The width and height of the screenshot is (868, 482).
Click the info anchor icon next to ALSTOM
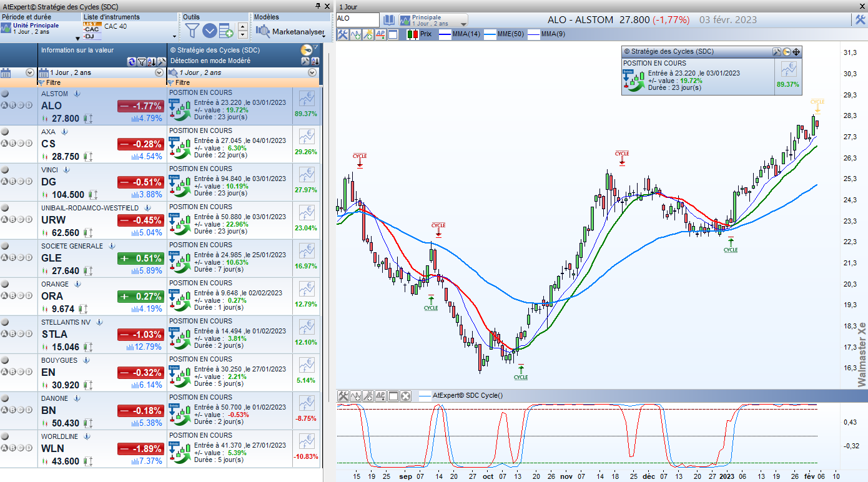(x=77, y=94)
